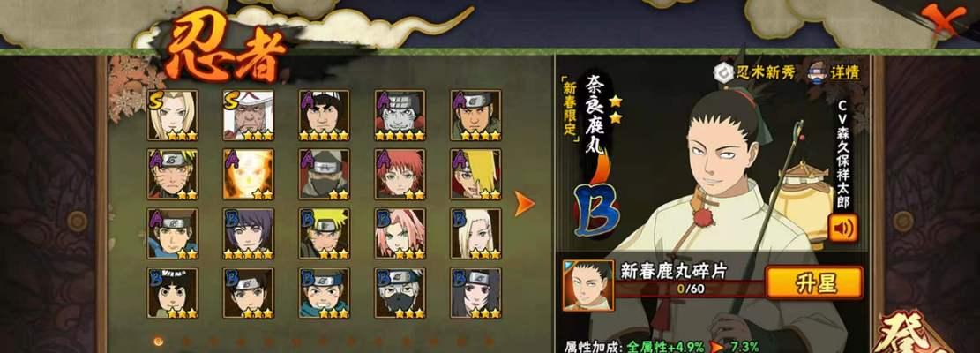Select the B-rank Rock Lee portrait
The height and width of the screenshot is (353, 980).
pos(173,293)
